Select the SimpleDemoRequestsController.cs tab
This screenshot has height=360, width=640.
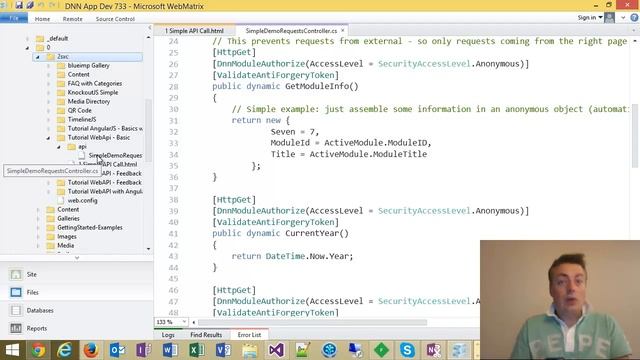(291, 31)
